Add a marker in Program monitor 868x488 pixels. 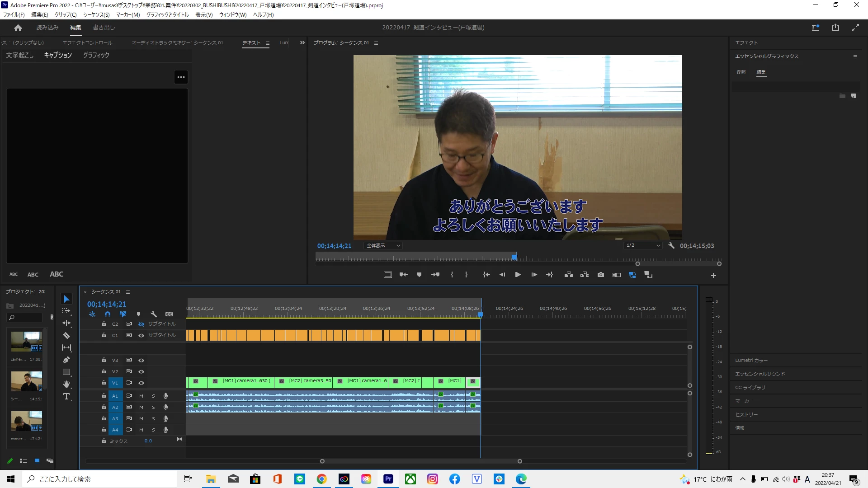point(419,275)
